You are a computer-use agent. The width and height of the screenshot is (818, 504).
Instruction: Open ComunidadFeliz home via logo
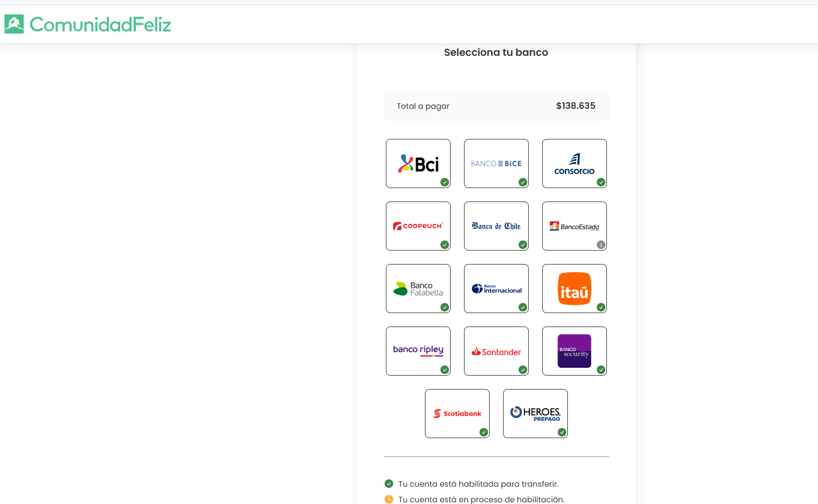(x=88, y=24)
